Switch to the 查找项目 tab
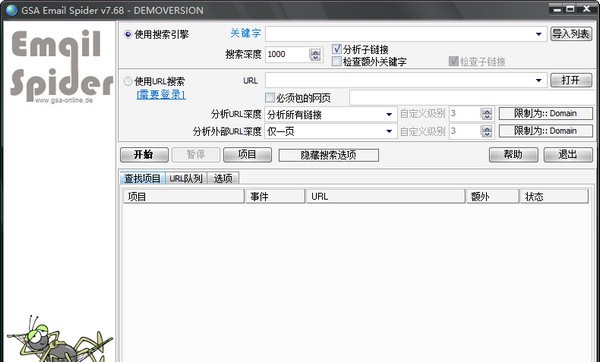Screen dimensions: 600x362 point(142,178)
